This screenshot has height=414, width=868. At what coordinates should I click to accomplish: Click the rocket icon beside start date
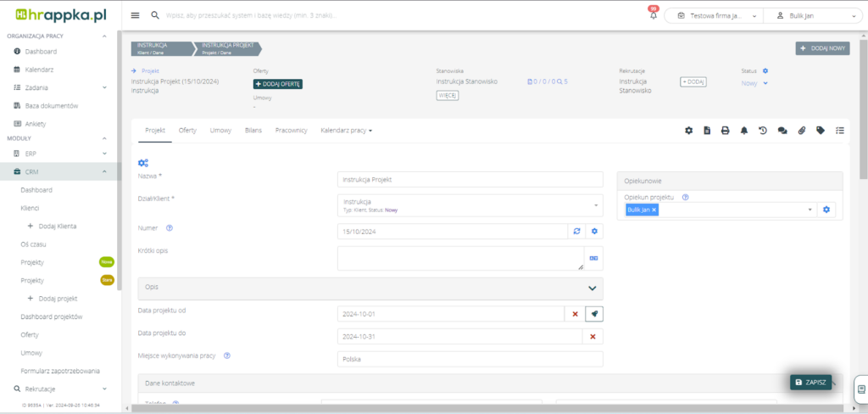click(x=594, y=314)
